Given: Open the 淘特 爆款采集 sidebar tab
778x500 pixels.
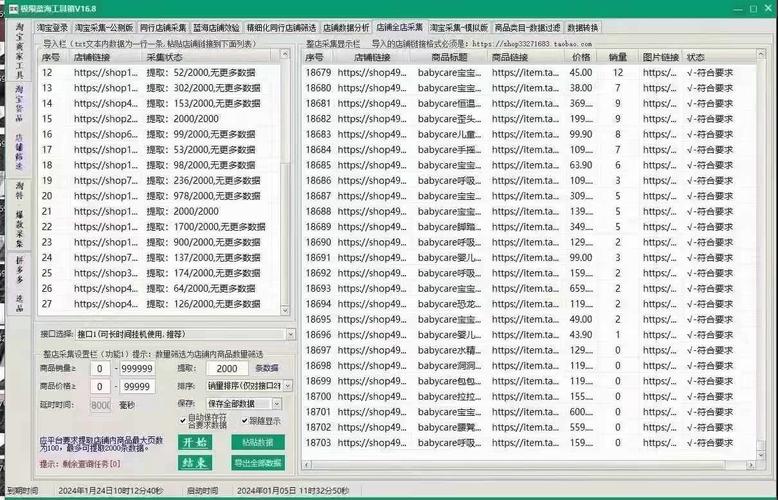Looking at the screenshot, I should pyautogui.click(x=20, y=214).
